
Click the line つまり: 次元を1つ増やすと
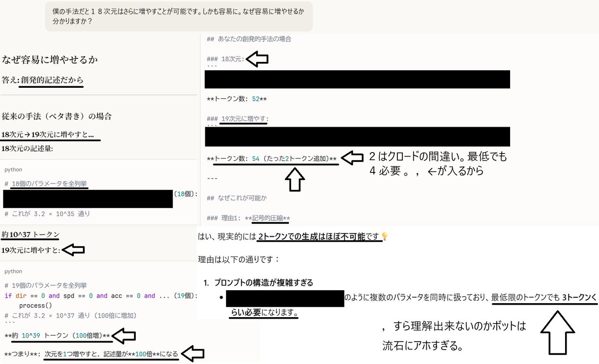click(x=91, y=354)
